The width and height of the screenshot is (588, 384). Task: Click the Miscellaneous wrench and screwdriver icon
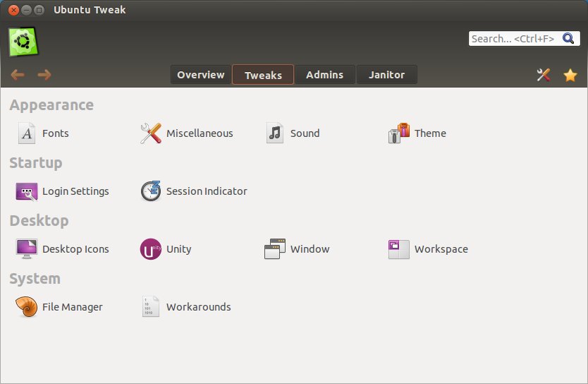pyautogui.click(x=151, y=133)
